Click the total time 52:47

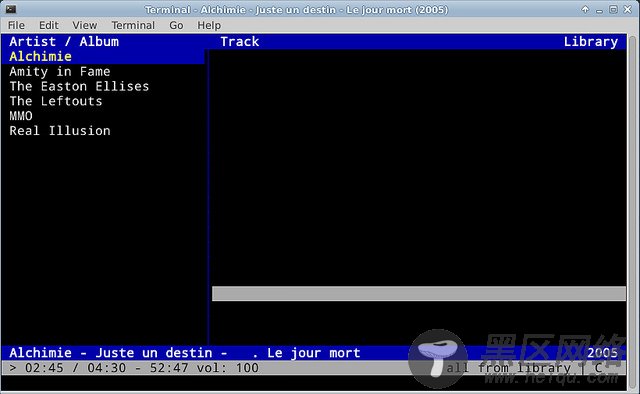coord(169,368)
